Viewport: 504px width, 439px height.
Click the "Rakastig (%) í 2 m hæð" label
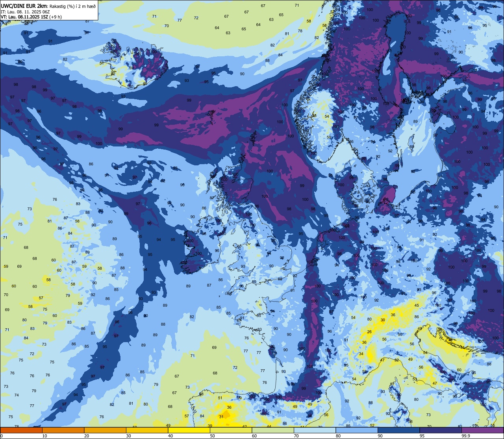point(72,6)
